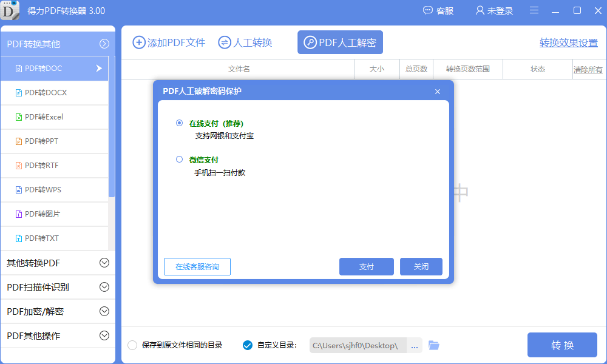Viewport: 607px width, 364px height.
Task: Open the 转换效果设置 link
Action: pyautogui.click(x=569, y=42)
